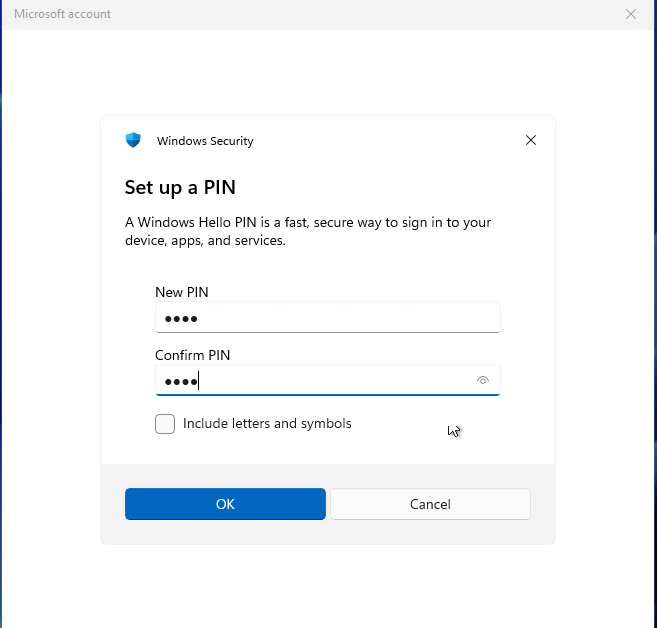The image size is (657, 628).
Task: Click the 'Include letters and symbols' label
Action: pos(267,424)
